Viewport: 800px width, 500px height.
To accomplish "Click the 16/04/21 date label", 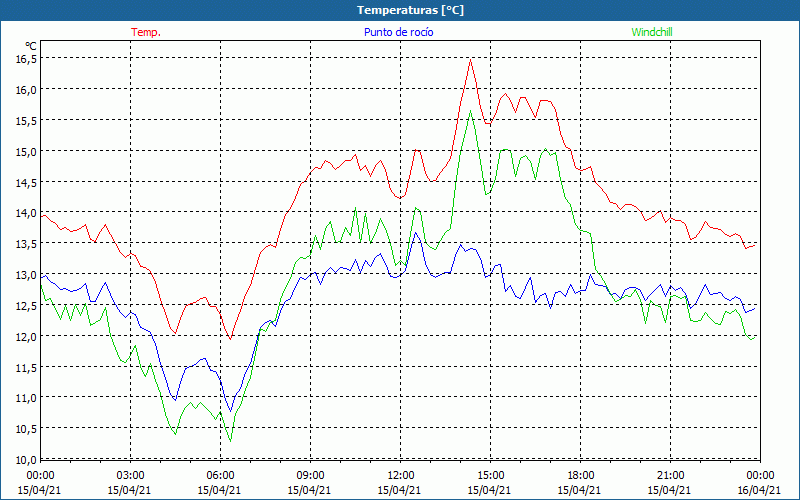I will tap(759, 490).
